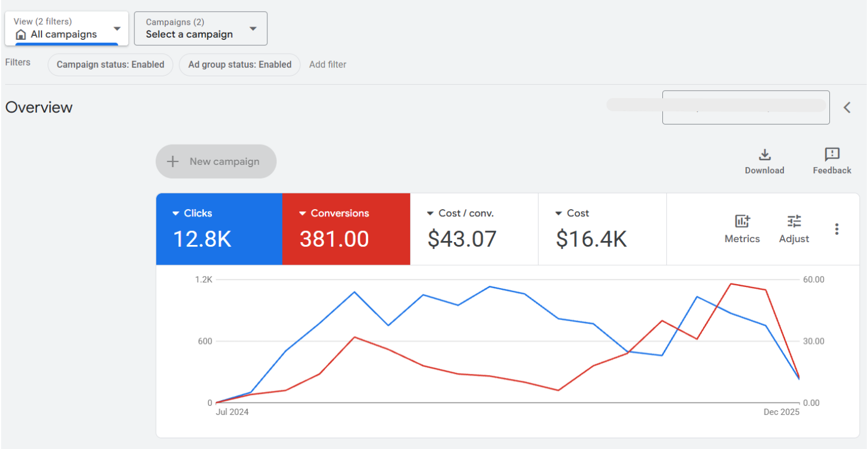The width and height of the screenshot is (868, 449).
Task: Click the Dec 2025 axis label
Action: [x=782, y=412]
